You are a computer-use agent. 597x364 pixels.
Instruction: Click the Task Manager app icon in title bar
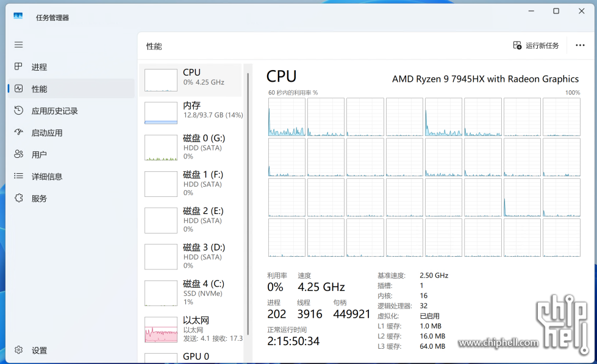pos(18,16)
